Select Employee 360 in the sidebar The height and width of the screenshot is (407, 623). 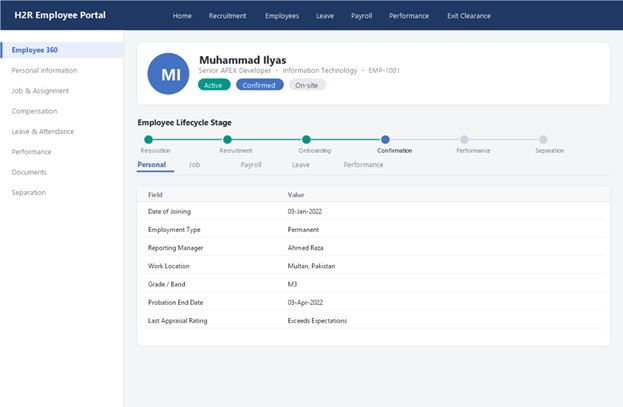point(62,50)
